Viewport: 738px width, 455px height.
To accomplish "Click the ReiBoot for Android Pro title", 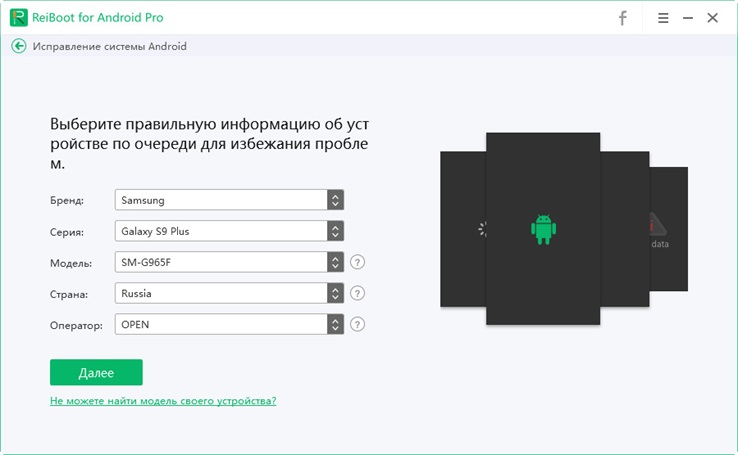I will pyautogui.click(x=97, y=17).
